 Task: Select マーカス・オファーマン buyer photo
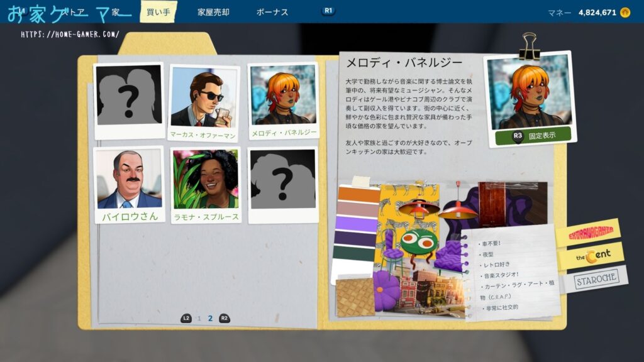203,102
